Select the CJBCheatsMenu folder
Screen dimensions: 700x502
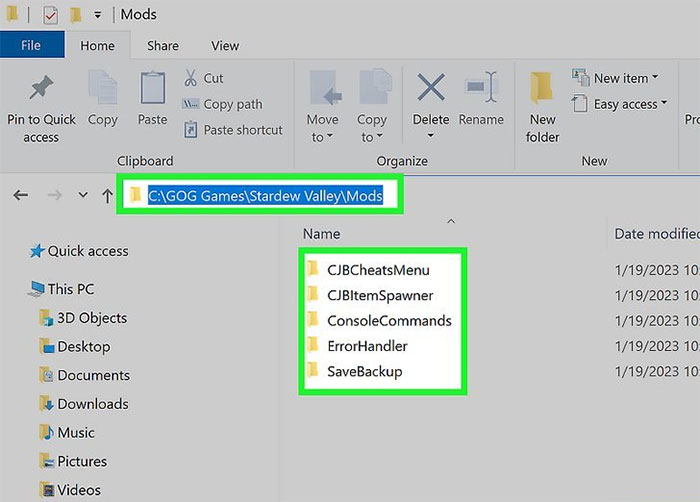click(378, 270)
